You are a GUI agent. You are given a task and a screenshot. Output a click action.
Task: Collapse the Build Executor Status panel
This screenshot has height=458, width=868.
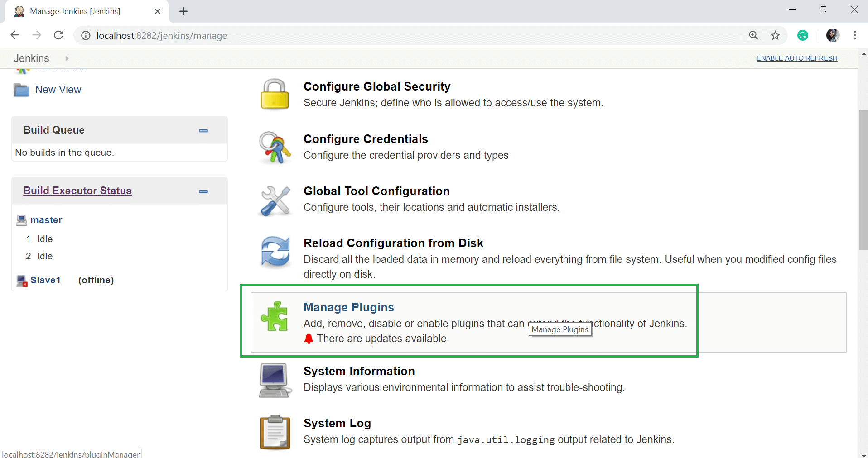203,191
